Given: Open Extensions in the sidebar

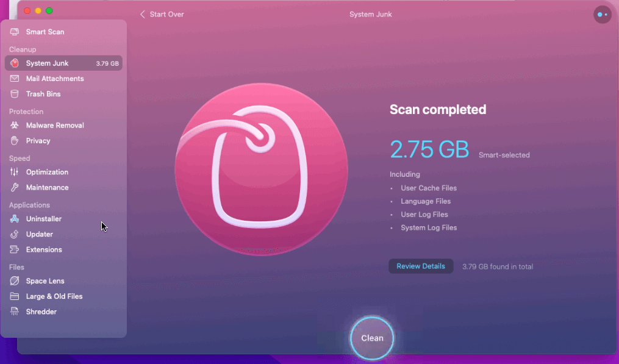Looking at the screenshot, I should click(x=63, y=249).
